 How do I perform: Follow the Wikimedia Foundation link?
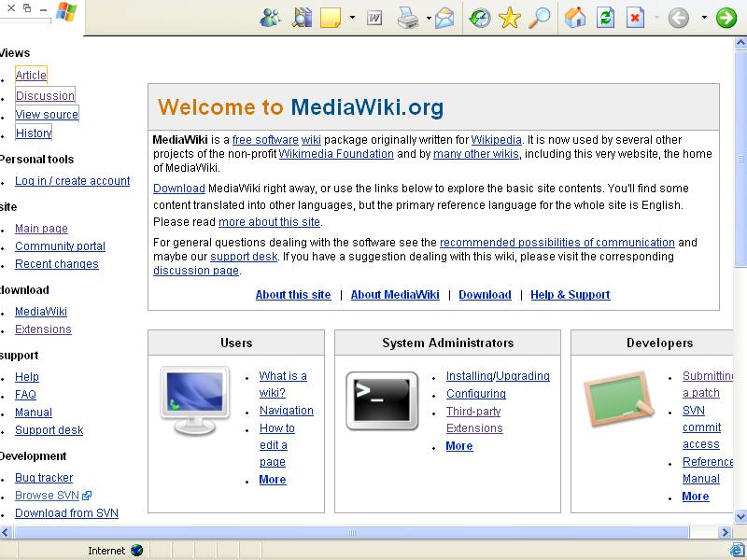[336, 154]
